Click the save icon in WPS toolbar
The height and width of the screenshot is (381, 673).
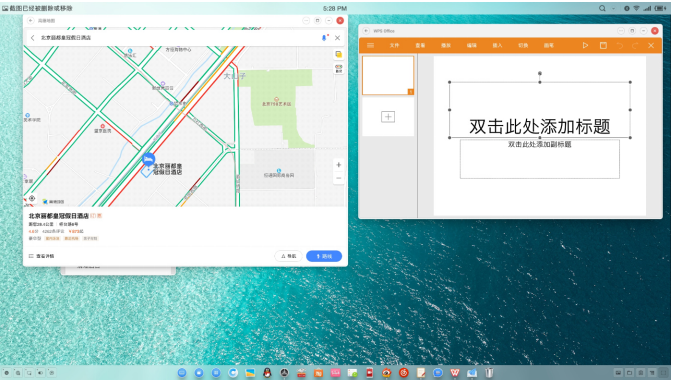pyautogui.click(x=603, y=45)
